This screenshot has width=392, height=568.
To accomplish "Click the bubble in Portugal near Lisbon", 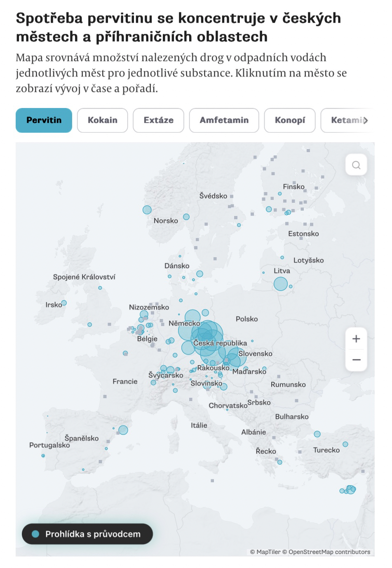I will [x=43, y=456].
